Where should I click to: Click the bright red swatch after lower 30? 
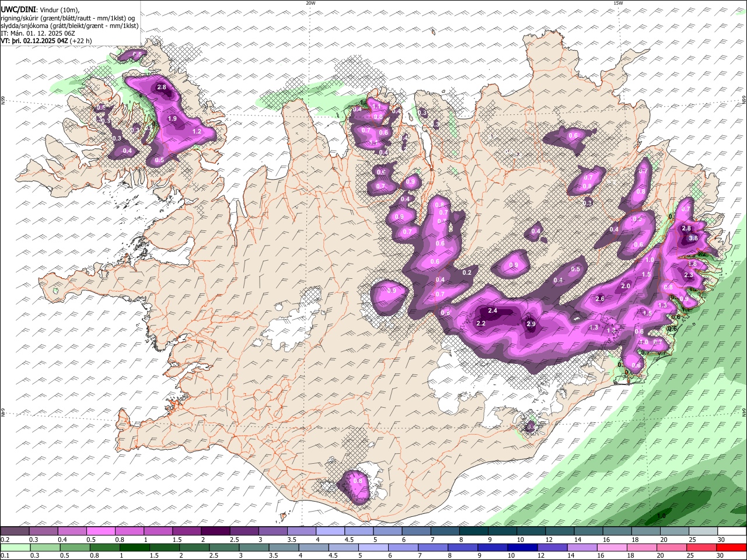pos(732,547)
